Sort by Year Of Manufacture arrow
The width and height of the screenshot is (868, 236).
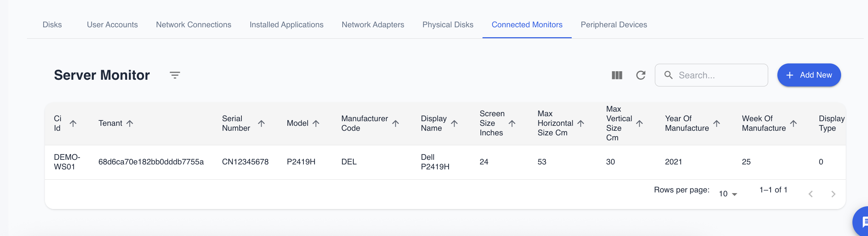click(716, 123)
